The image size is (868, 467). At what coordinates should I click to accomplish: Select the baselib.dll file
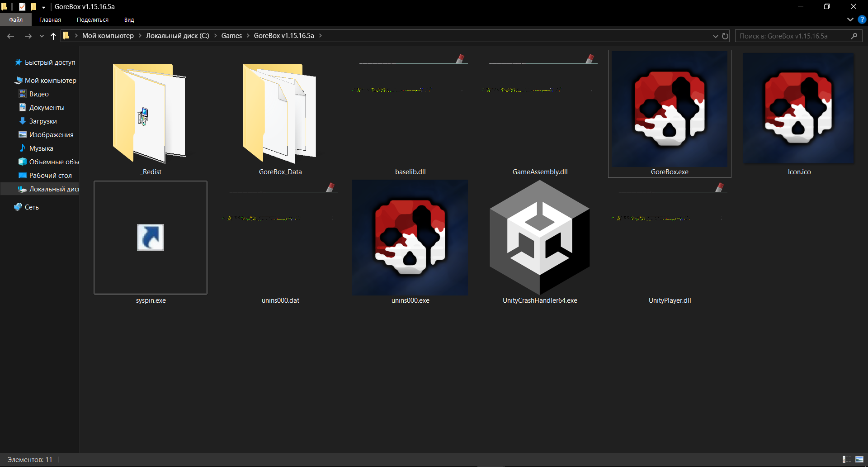coord(410,114)
